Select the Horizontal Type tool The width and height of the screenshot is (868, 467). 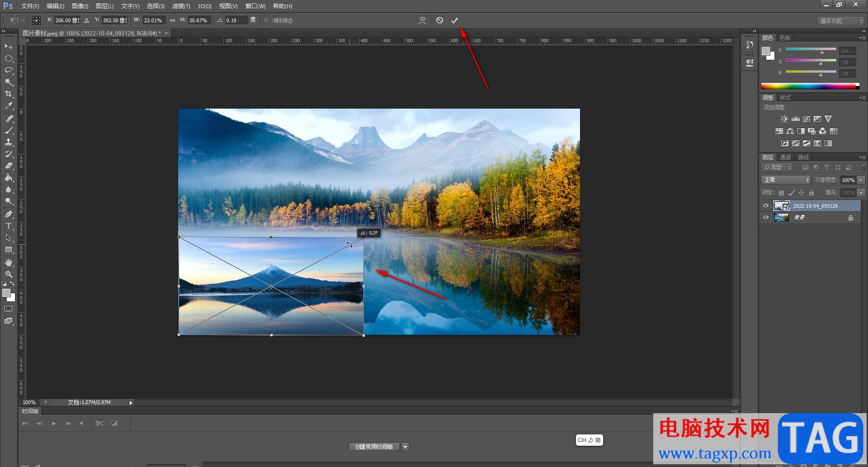[9, 226]
